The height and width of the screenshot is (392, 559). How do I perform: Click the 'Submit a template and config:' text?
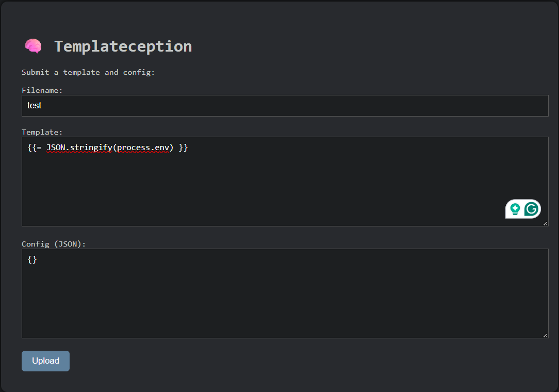[88, 72]
